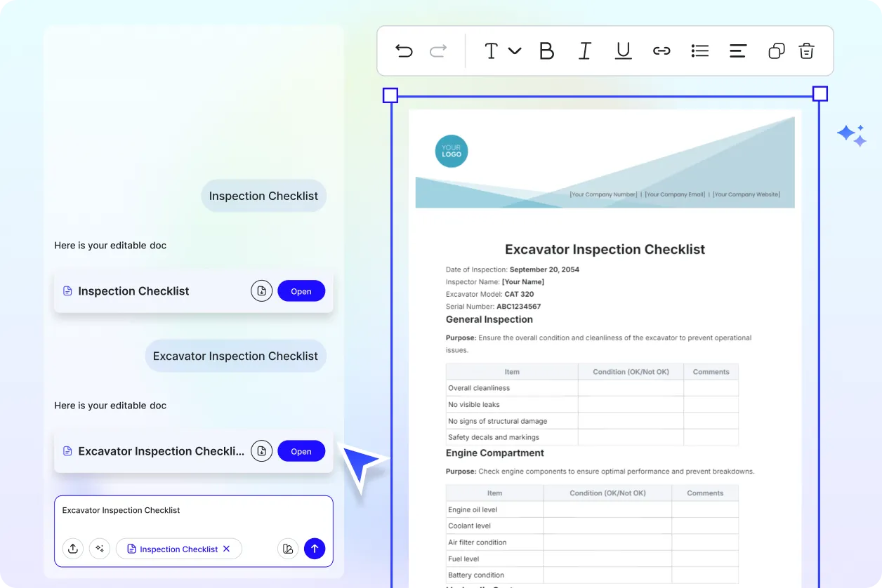The width and height of the screenshot is (882, 588).
Task: Click the Engine oil level cell
Action: [x=494, y=509]
